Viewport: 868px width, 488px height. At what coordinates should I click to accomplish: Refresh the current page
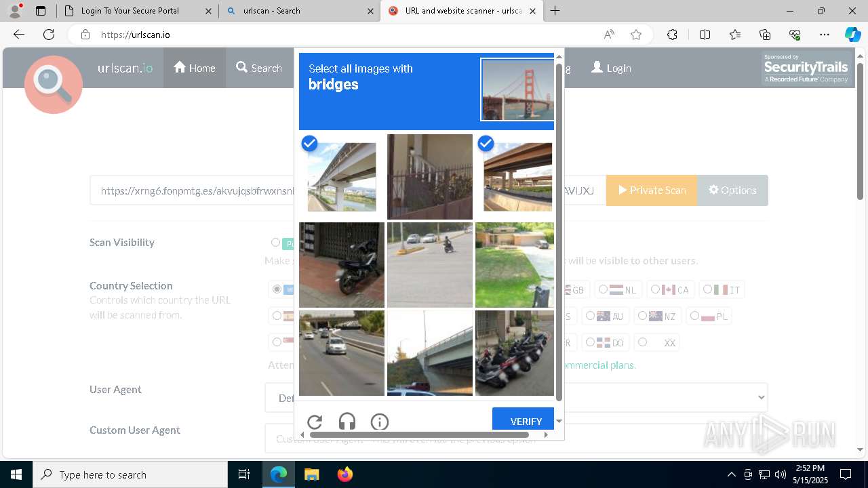[49, 35]
